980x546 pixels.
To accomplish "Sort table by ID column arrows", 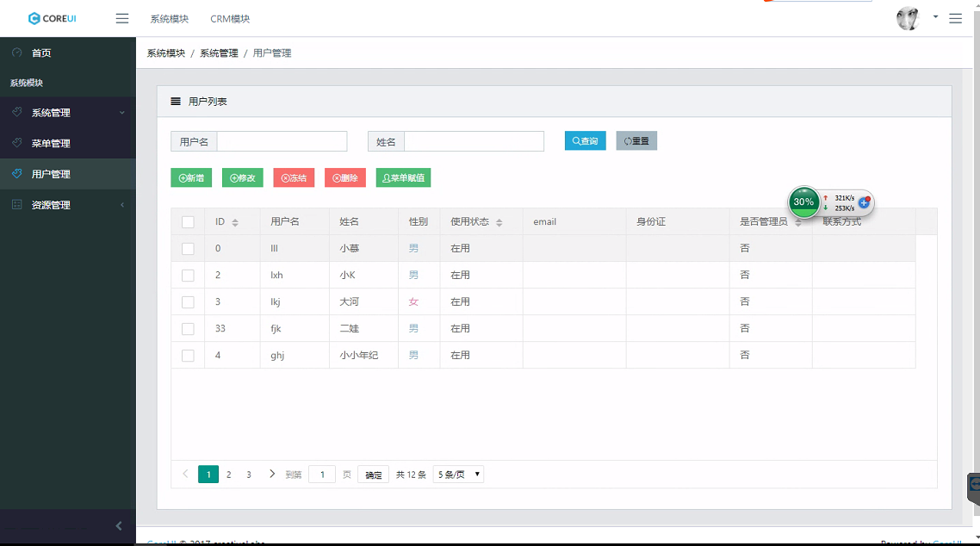I will [x=235, y=222].
